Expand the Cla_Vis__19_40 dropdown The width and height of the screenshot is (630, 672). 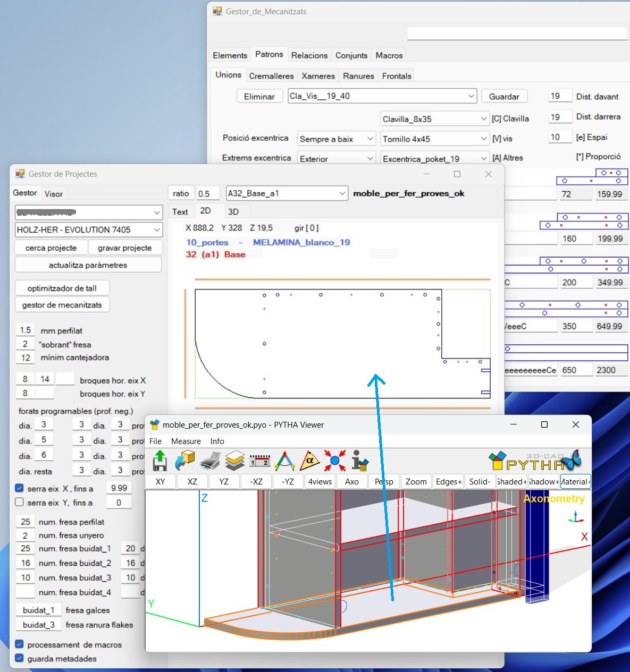(382, 96)
